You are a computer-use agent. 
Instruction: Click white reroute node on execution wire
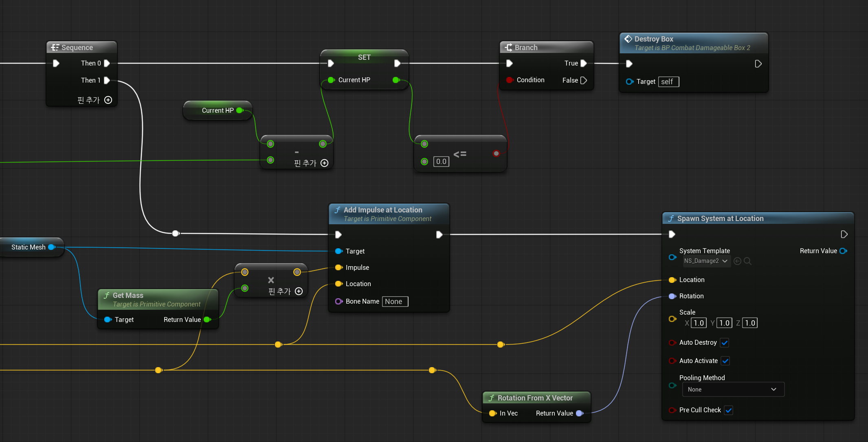[x=176, y=233]
